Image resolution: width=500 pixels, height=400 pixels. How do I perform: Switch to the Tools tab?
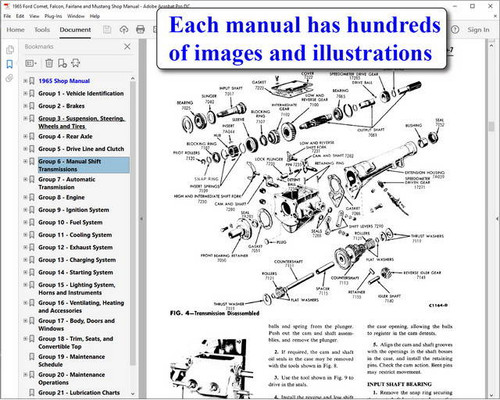[x=42, y=30]
